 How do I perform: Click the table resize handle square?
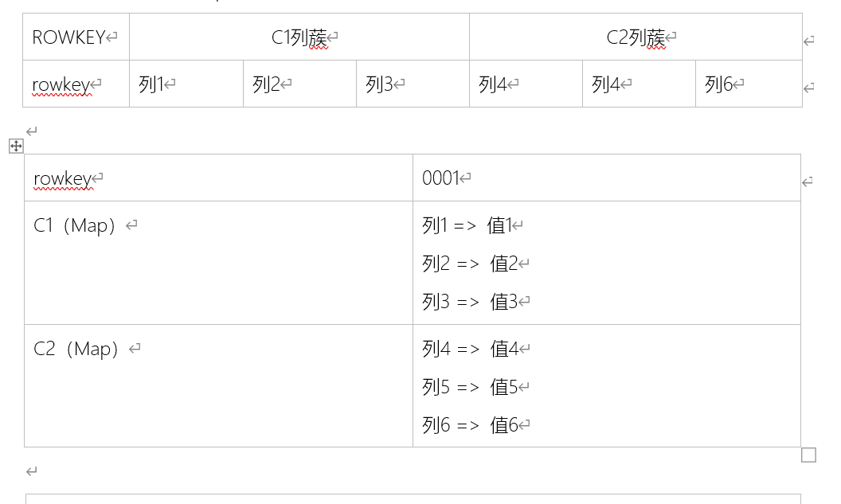coord(808,455)
